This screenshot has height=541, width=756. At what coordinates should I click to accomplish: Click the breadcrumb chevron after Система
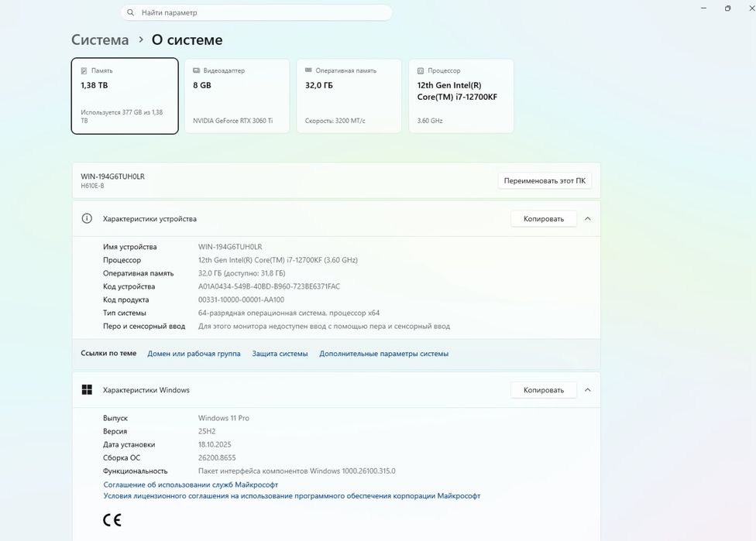click(141, 39)
